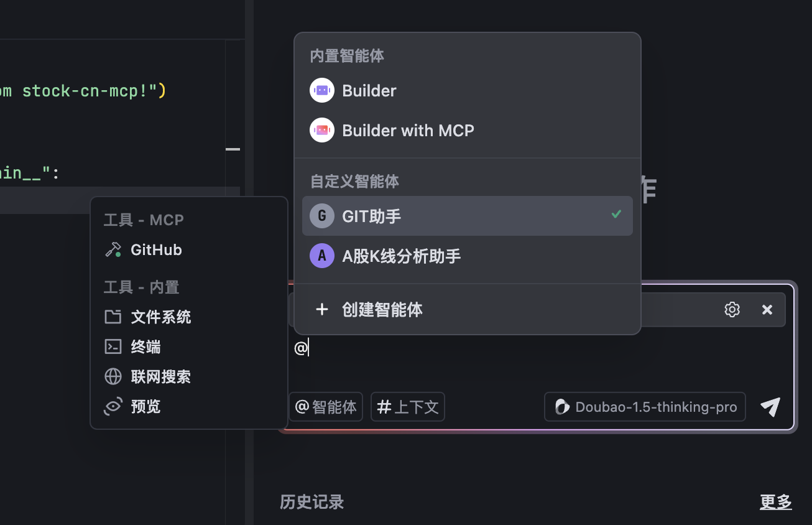Screen dimensions: 812x525
Task: Open the chat settings gear
Action: (x=732, y=309)
